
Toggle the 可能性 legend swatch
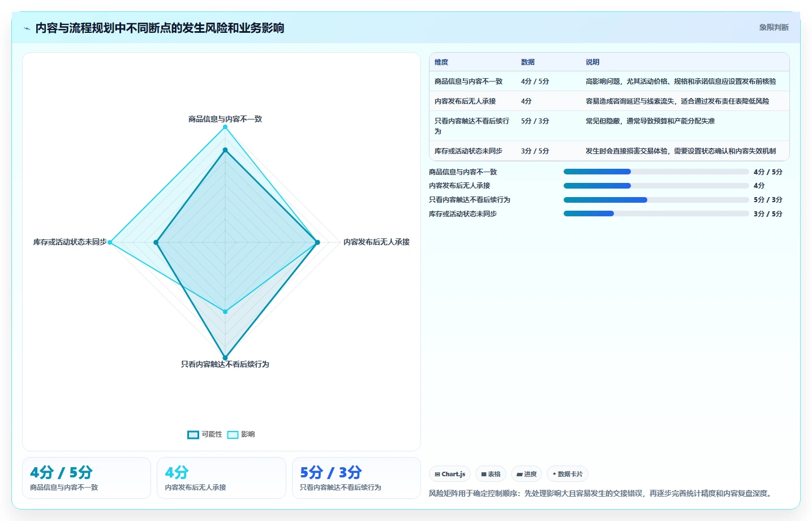click(193, 434)
